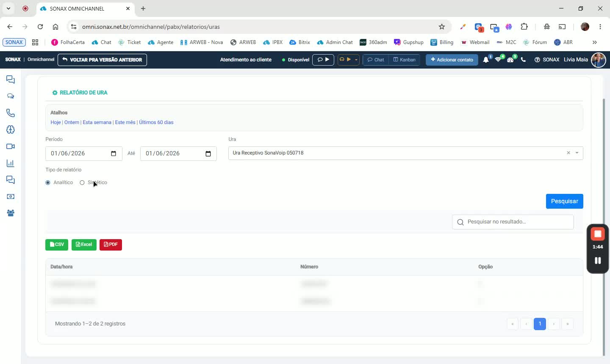Viewport: 610px width, 364px height.
Task: Click the Pesquisar button
Action: click(x=564, y=201)
